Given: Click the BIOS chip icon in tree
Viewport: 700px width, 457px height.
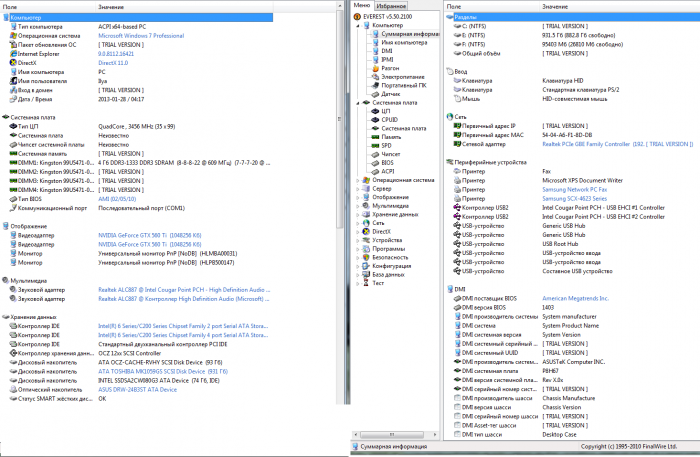Looking at the screenshot, I should click(375, 163).
